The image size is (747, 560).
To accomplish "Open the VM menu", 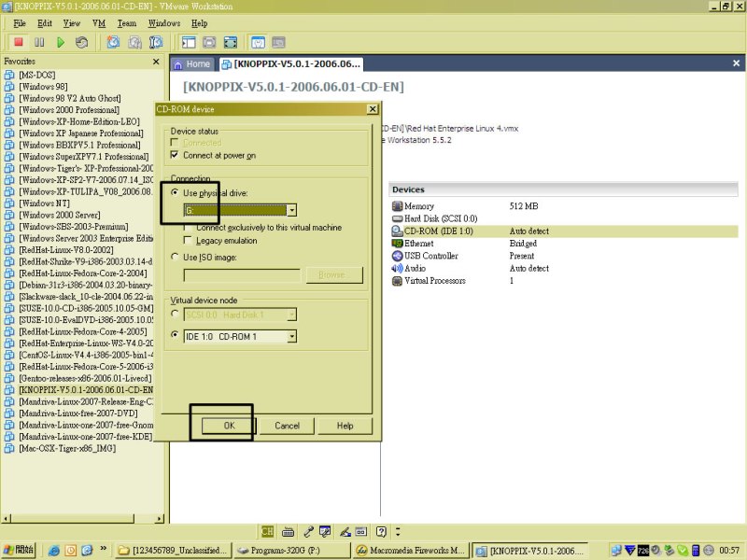I will 99,23.
